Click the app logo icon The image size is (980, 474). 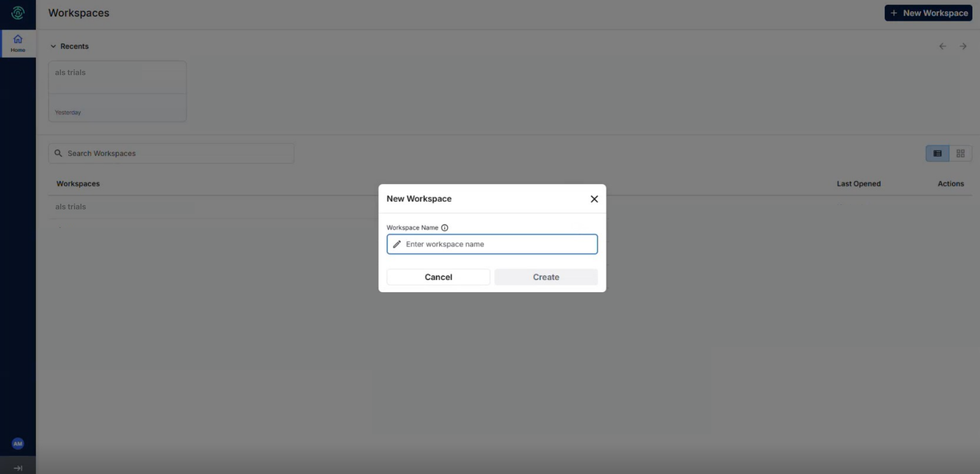(x=18, y=13)
